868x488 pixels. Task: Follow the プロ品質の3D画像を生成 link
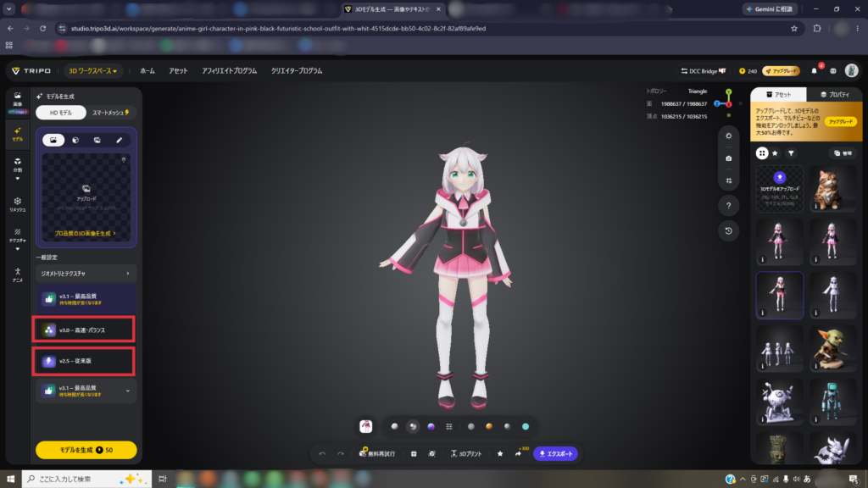coord(86,234)
